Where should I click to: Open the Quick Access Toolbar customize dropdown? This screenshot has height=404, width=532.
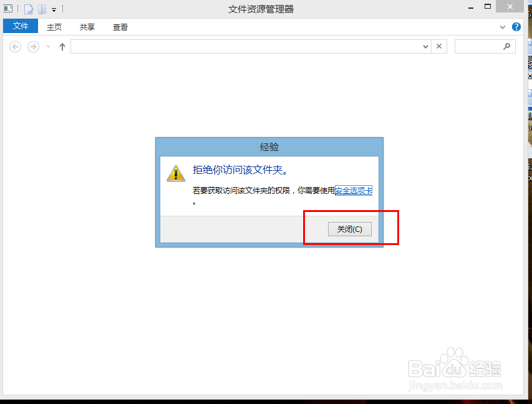click(54, 8)
